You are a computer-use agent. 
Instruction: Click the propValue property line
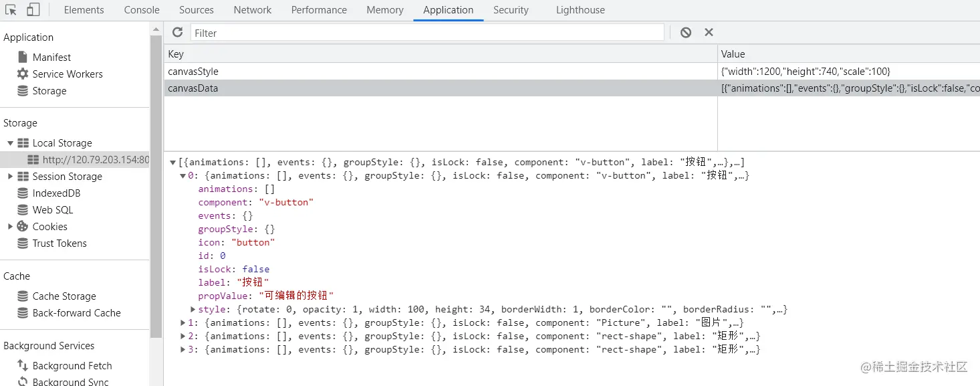point(265,296)
